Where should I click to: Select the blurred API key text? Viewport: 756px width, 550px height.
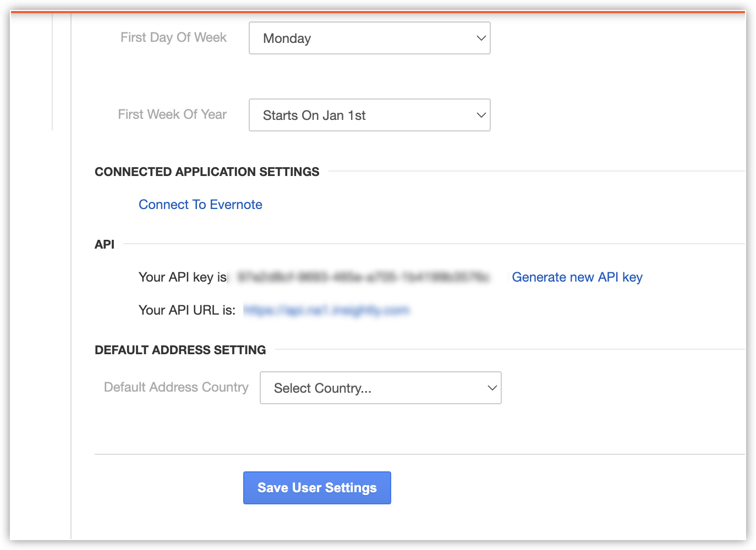tap(363, 277)
